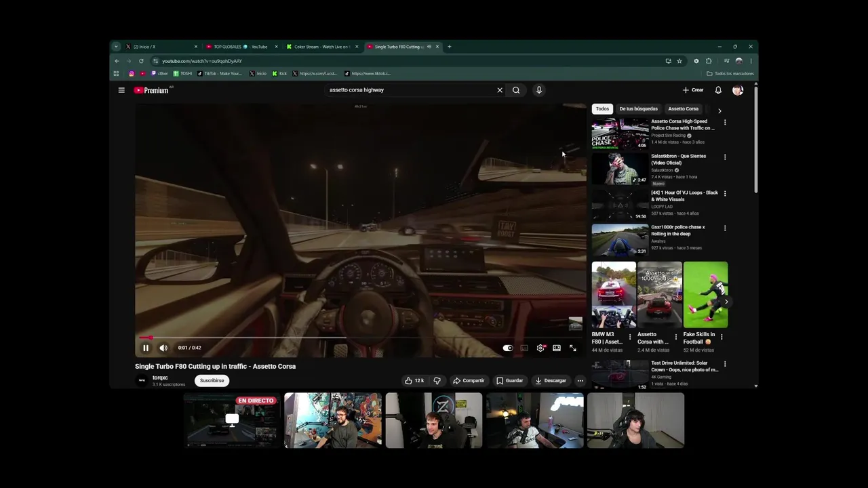
Task: Open Instagram bookmark icon
Action: (x=132, y=73)
